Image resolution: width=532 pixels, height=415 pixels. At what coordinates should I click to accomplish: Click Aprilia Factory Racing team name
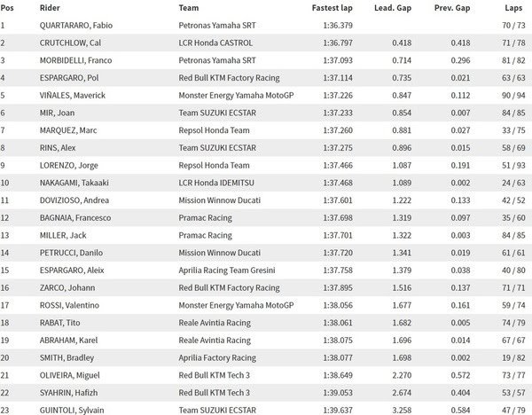click(x=217, y=358)
